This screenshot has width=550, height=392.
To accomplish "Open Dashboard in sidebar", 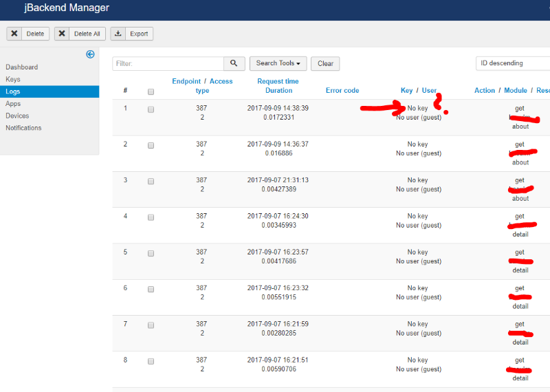I will (22, 67).
